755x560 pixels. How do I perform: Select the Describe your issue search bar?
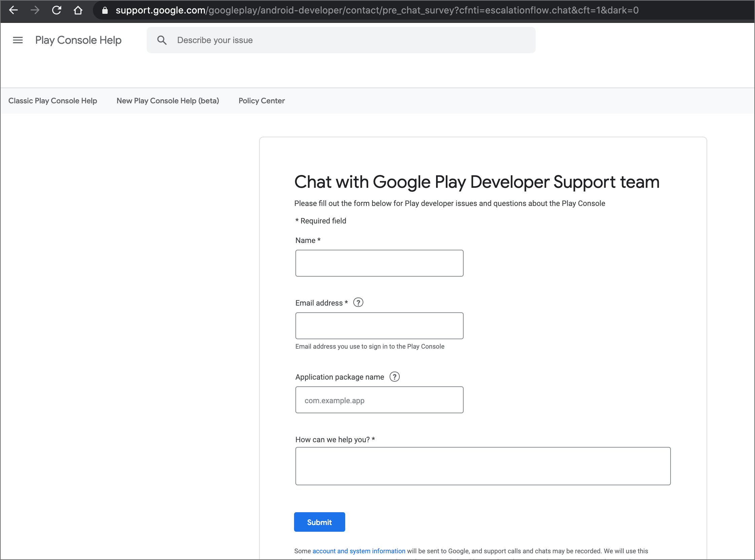[341, 40]
